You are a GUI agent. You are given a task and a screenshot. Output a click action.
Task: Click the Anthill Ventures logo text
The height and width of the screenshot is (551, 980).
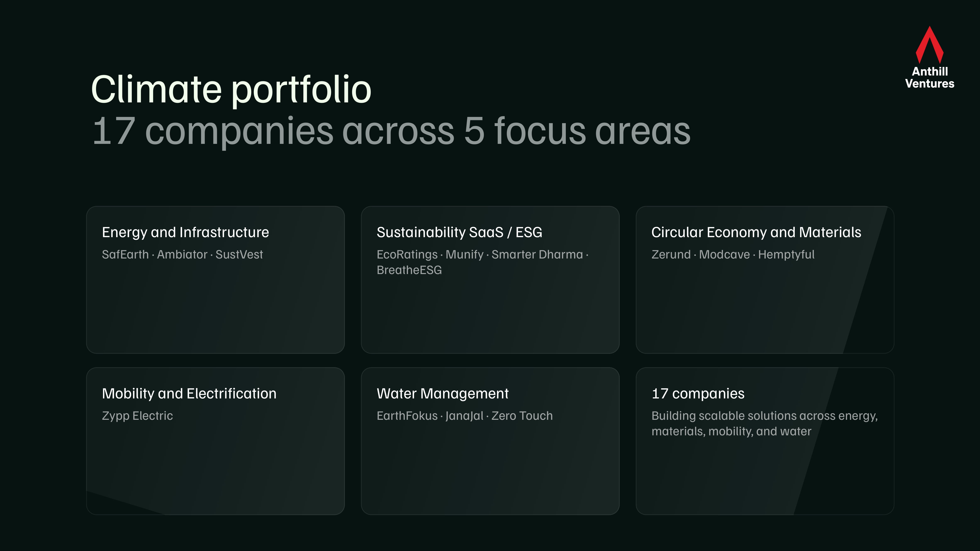point(929,78)
